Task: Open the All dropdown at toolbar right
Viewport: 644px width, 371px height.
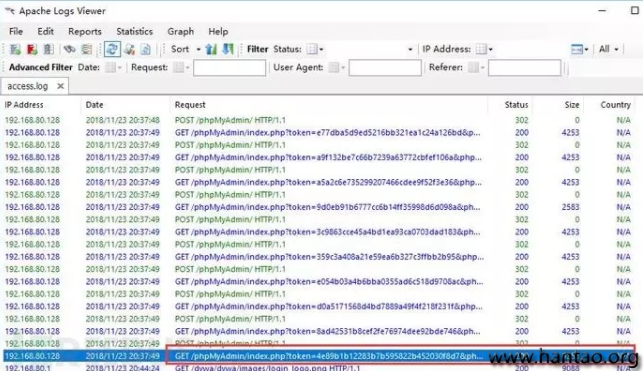Action: (x=608, y=49)
